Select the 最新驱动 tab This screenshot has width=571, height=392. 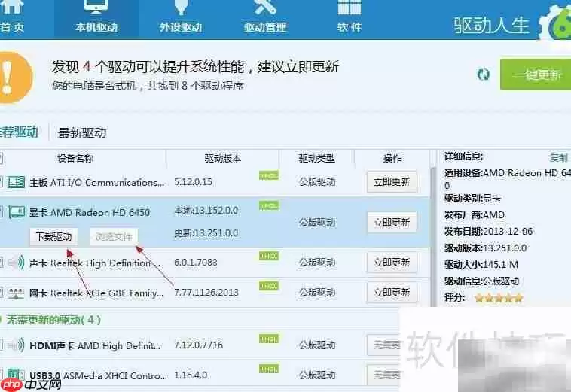[x=82, y=132]
